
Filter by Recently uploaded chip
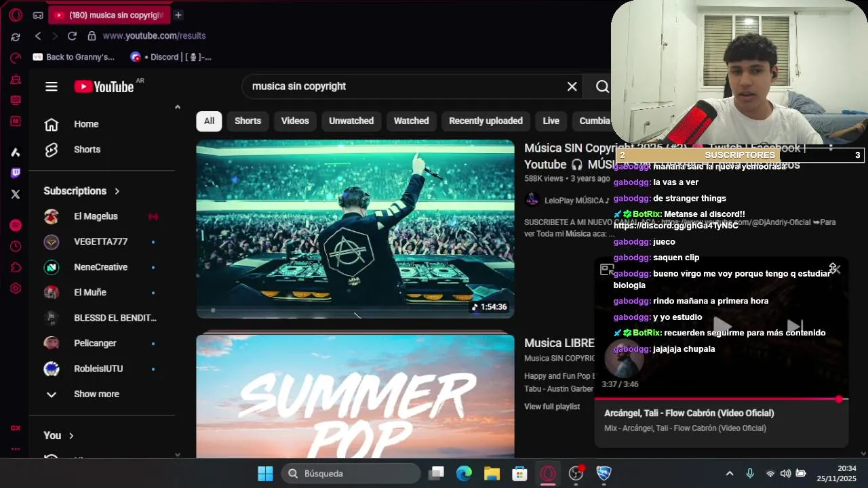pos(486,121)
